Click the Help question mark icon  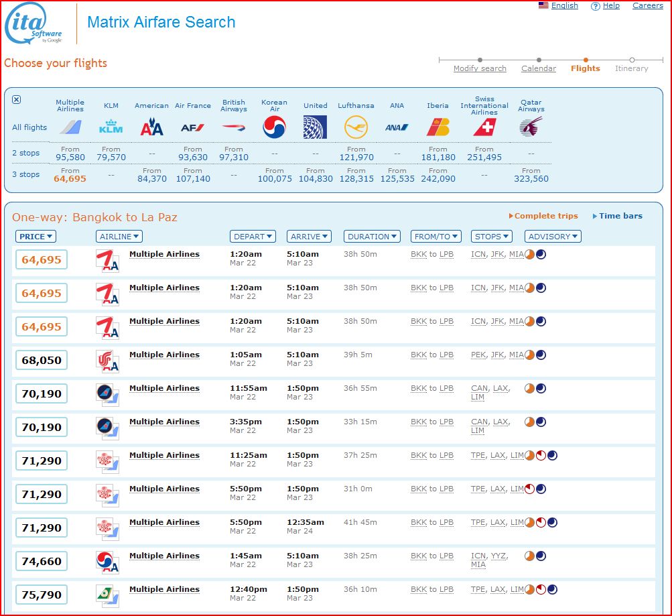(595, 6)
